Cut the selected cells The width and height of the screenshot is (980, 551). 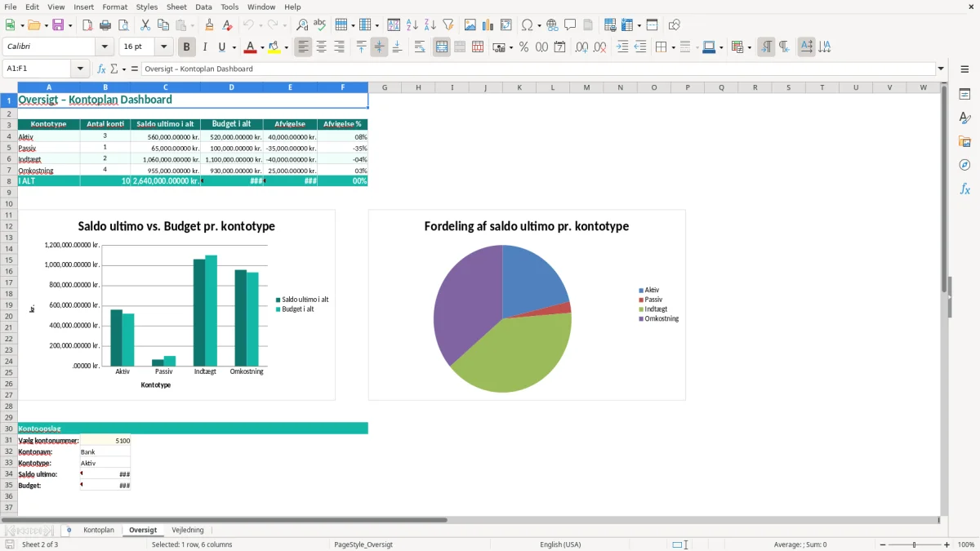(145, 25)
